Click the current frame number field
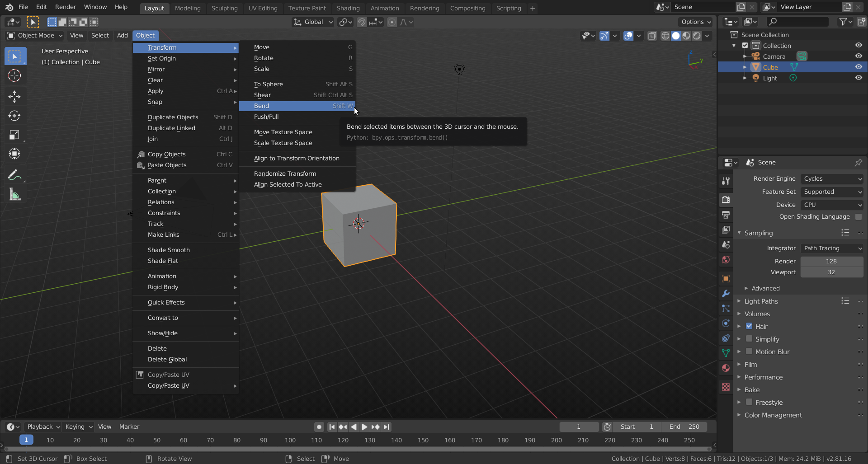The width and height of the screenshot is (868, 464). [579, 427]
